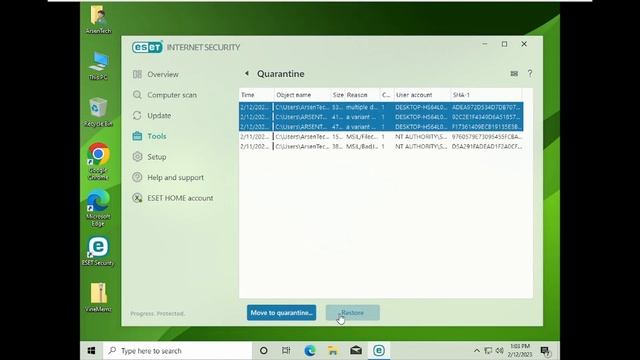Viewport: 640px width, 360px height.
Task: Click the Restore button
Action: click(x=353, y=313)
